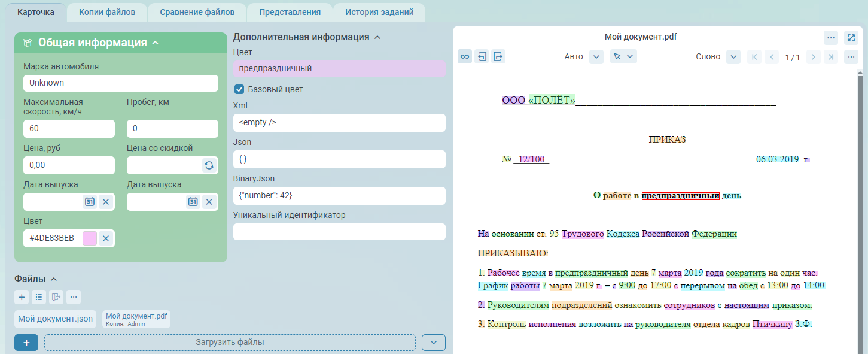Toggle the link icon in PDF viewer toolbar
The image size is (868, 354).
[x=465, y=57]
